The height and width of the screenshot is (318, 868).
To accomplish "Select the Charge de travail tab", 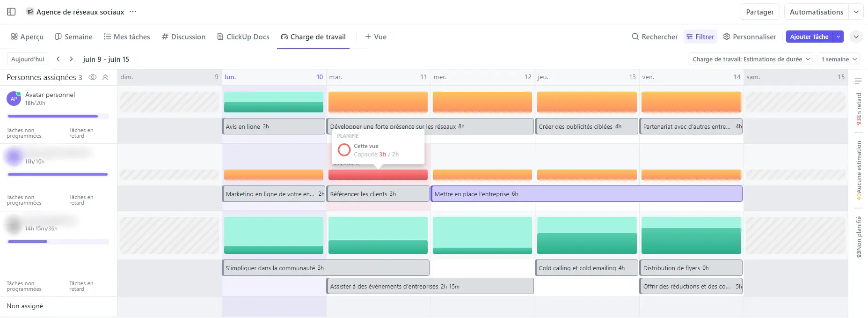I will click(x=313, y=37).
